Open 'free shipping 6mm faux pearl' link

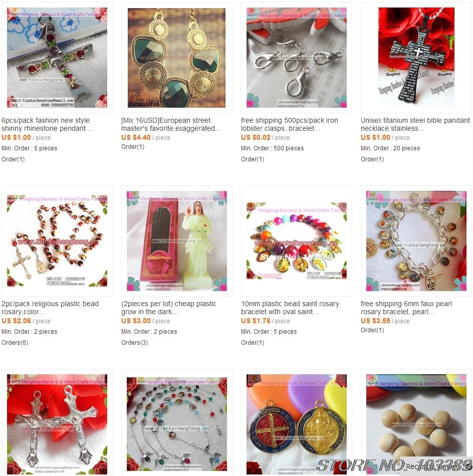[x=406, y=308]
